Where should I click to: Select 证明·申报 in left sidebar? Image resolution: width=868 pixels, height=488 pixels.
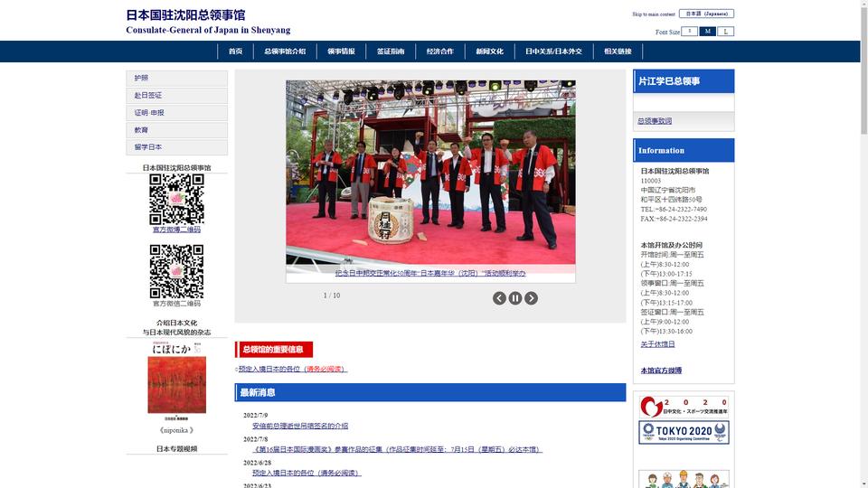176,112
